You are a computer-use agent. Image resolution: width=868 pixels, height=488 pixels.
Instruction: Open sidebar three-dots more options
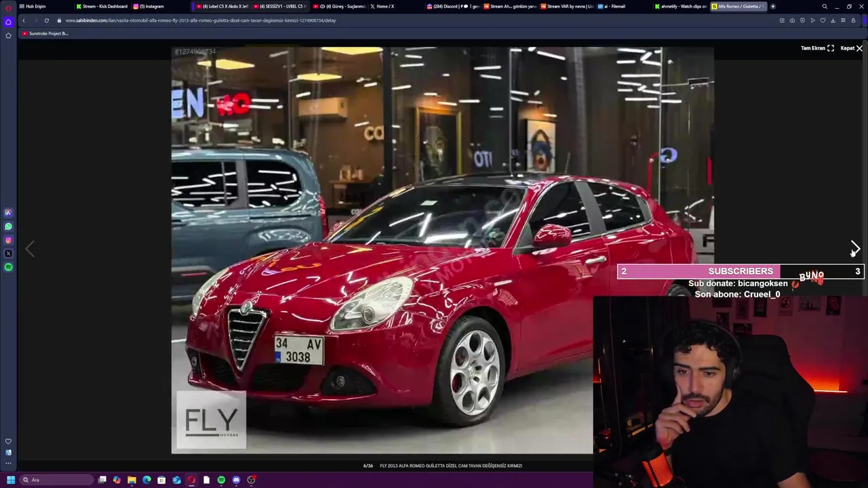click(8, 464)
